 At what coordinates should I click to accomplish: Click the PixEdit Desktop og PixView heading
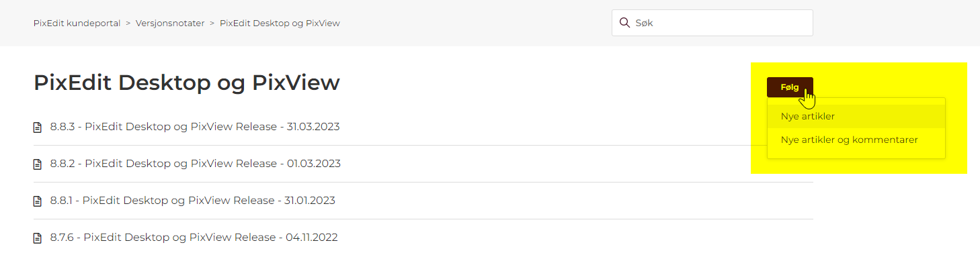click(187, 83)
